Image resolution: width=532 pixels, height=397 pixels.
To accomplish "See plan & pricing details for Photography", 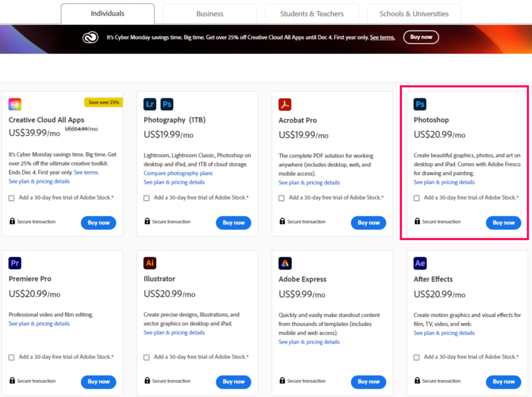I will [x=174, y=182].
